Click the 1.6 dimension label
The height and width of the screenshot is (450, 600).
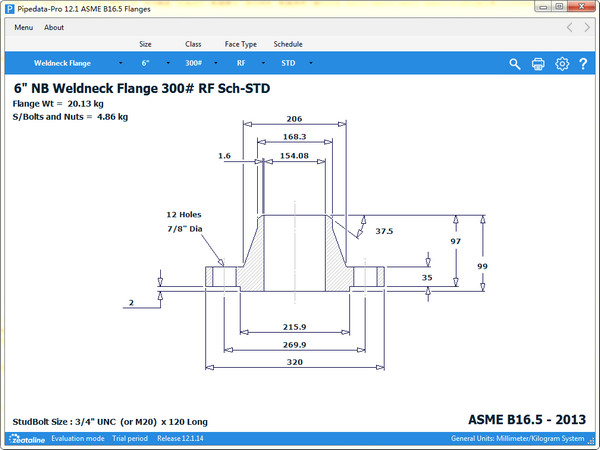click(x=224, y=156)
